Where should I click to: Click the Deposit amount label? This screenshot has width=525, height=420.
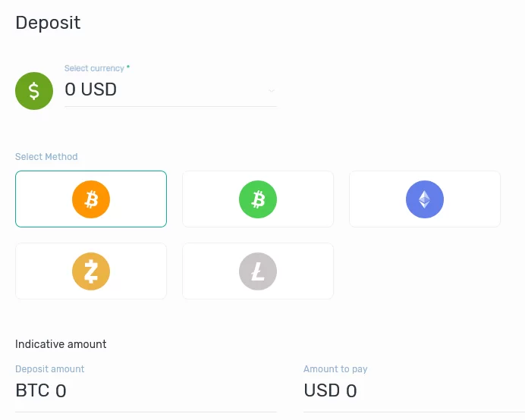[50, 368]
